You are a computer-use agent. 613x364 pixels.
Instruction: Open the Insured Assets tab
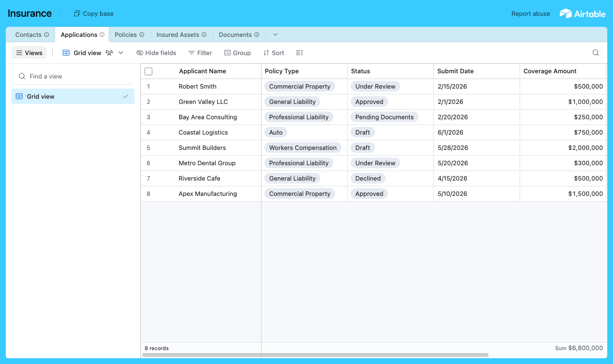click(178, 34)
